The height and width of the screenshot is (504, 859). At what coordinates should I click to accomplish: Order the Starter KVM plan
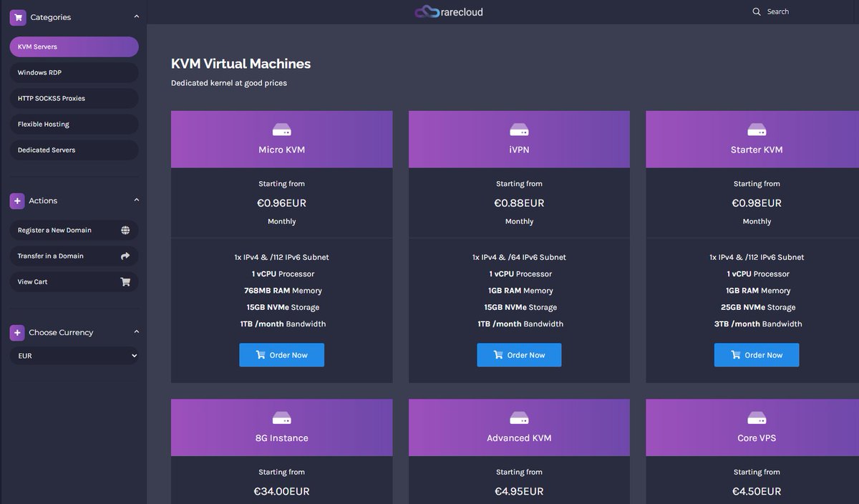point(757,355)
